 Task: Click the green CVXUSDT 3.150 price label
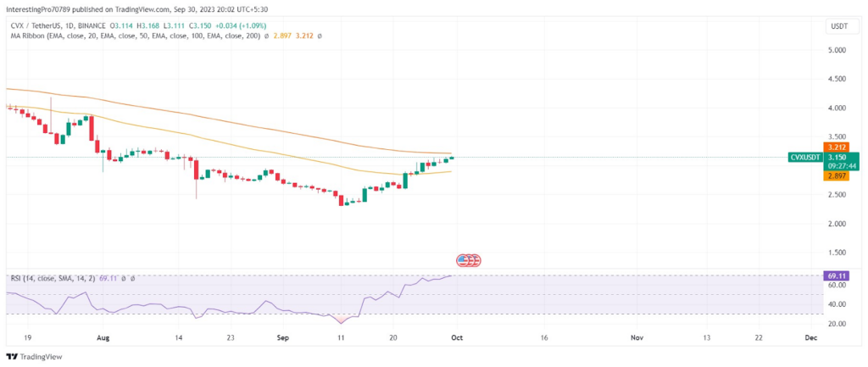tap(824, 158)
